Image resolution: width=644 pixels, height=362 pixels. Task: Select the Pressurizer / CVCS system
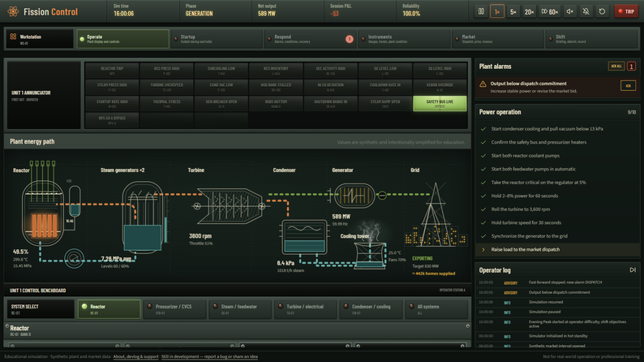174,309
